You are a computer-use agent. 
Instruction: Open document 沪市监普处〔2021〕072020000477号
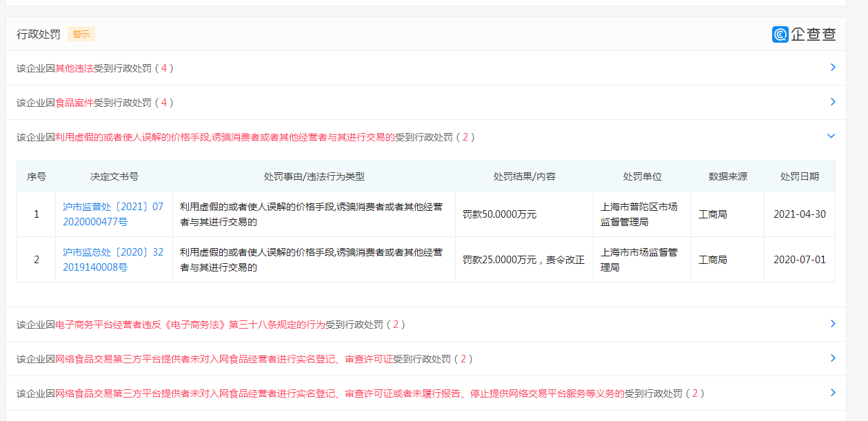(113, 214)
